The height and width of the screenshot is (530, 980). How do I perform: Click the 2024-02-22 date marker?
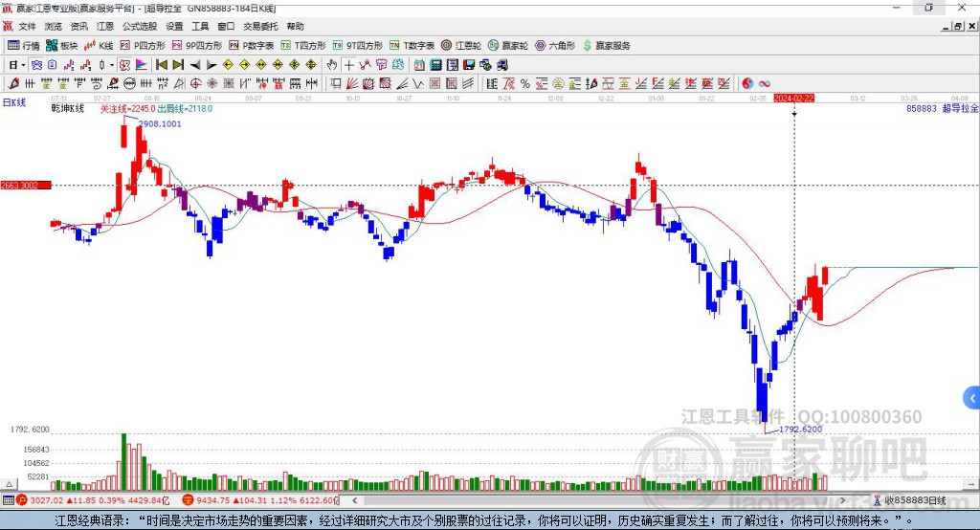793,99
